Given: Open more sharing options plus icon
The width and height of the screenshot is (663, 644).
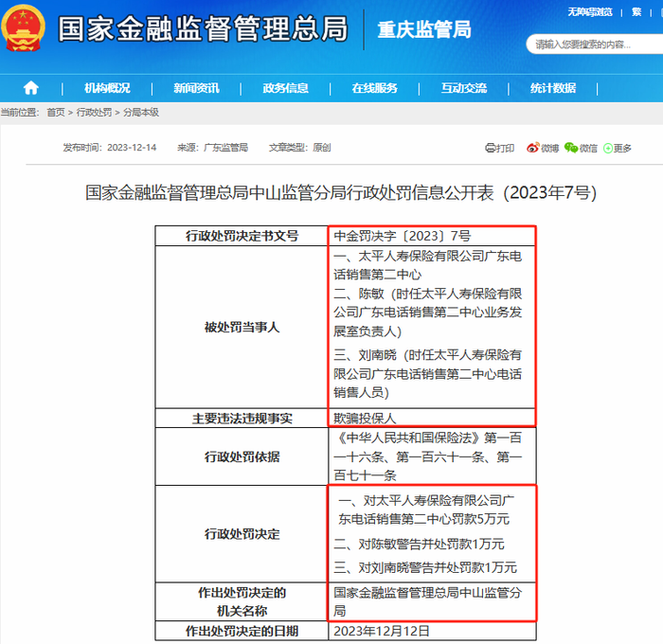Looking at the screenshot, I should (608, 148).
